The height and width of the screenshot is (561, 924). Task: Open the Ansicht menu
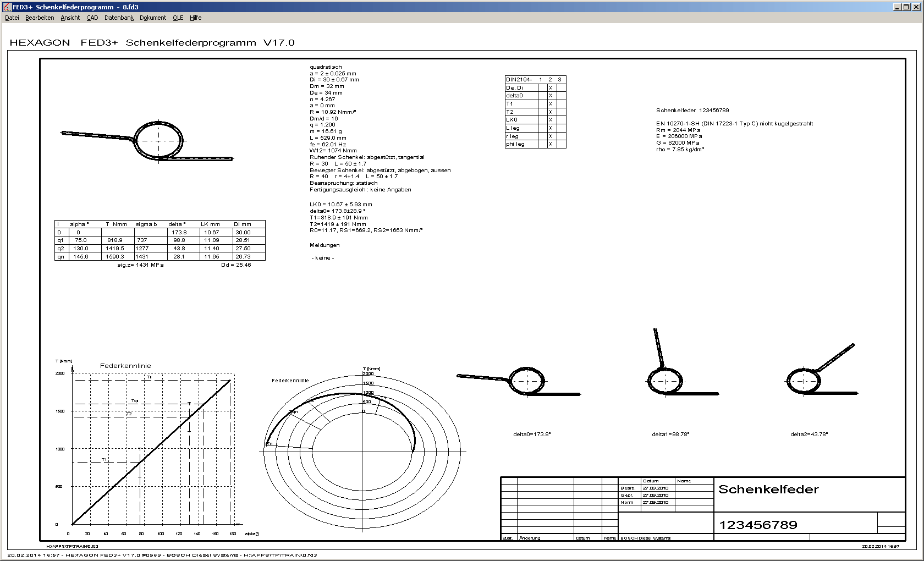(x=70, y=18)
